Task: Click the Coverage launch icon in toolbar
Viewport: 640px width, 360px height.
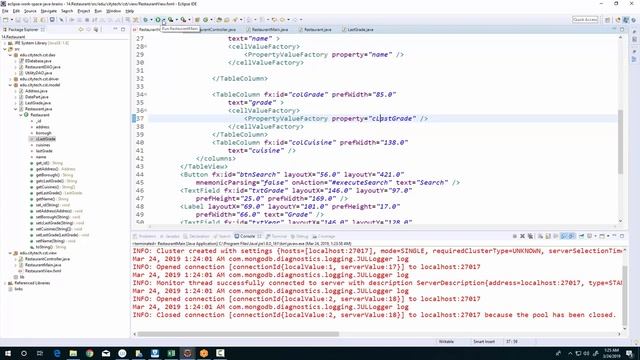Action: point(171,20)
